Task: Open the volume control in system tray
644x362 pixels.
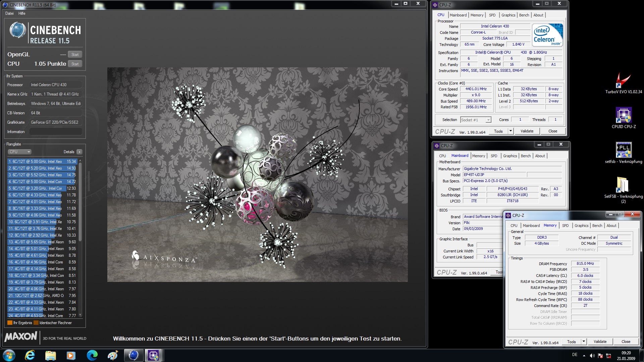Action: pos(592,356)
